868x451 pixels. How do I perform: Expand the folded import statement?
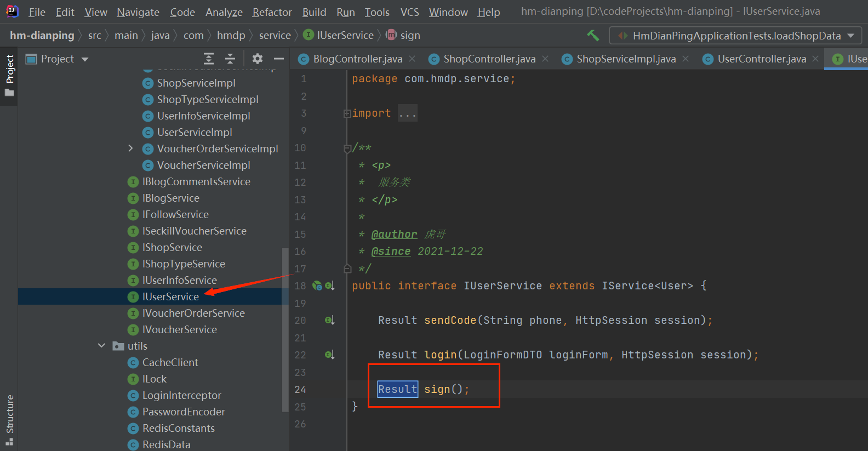tap(347, 113)
